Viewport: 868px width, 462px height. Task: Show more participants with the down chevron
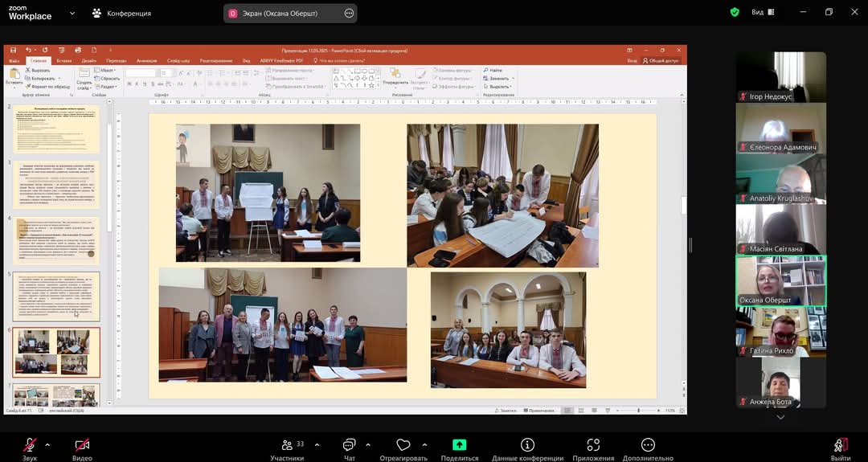780,417
